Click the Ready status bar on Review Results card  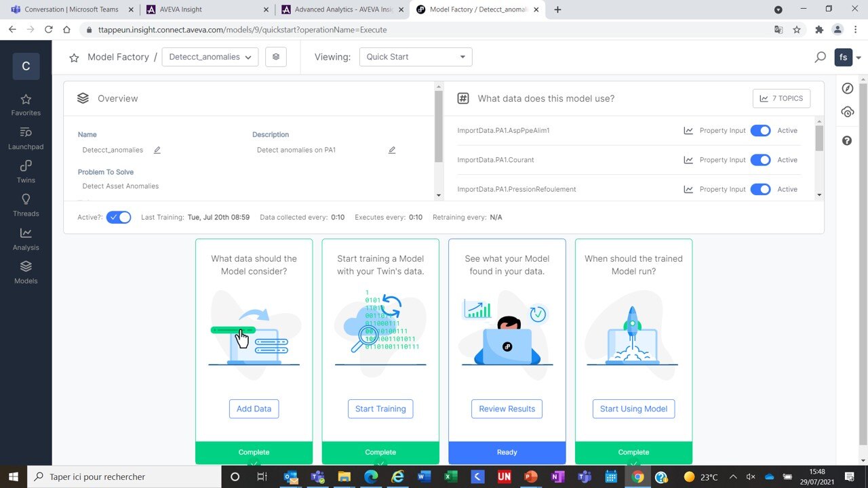pyautogui.click(x=507, y=452)
